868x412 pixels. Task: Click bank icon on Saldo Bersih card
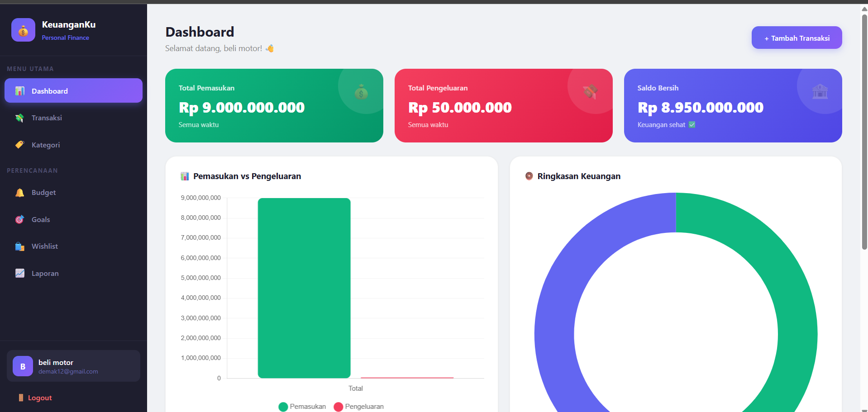[820, 92]
